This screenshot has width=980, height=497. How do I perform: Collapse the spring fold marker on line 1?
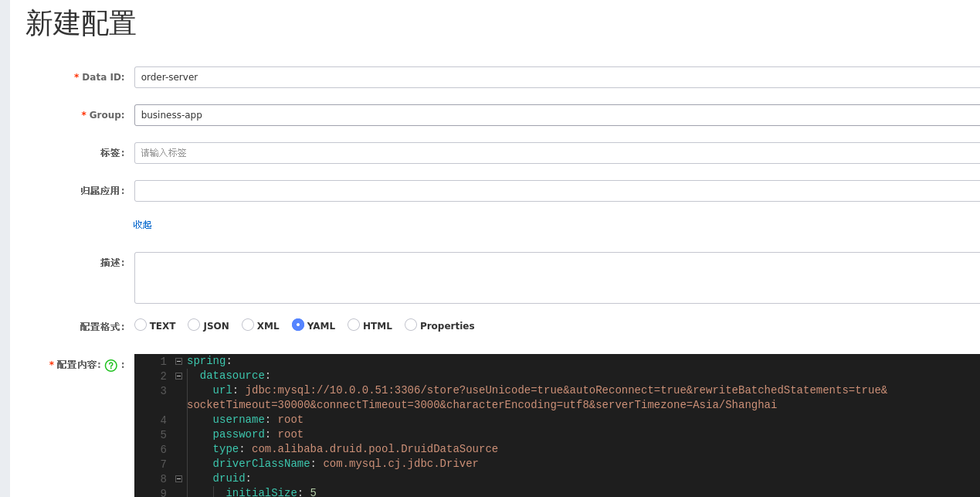click(x=178, y=361)
